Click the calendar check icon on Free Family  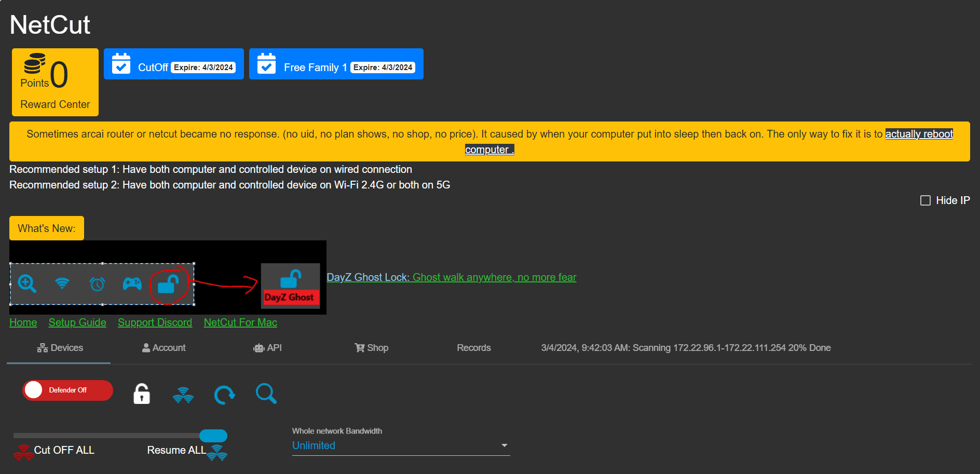click(267, 63)
